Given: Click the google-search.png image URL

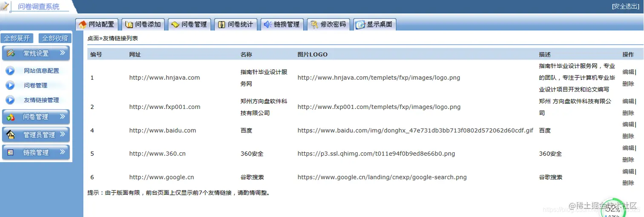Looking at the screenshot, I should click(382, 177).
